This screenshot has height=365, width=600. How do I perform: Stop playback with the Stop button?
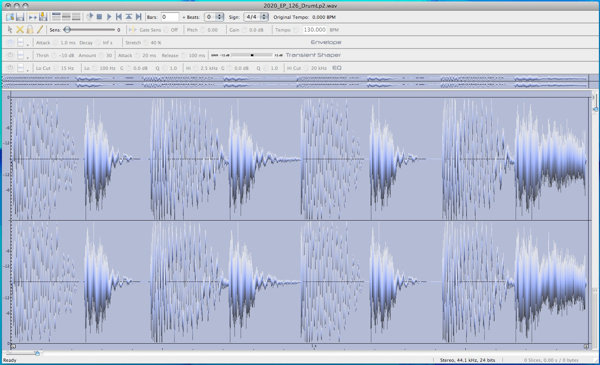click(99, 17)
